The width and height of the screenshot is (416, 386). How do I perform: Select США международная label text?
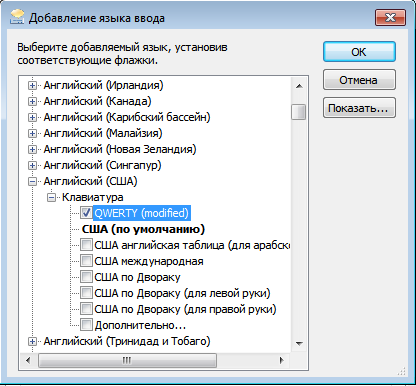(149, 261)
